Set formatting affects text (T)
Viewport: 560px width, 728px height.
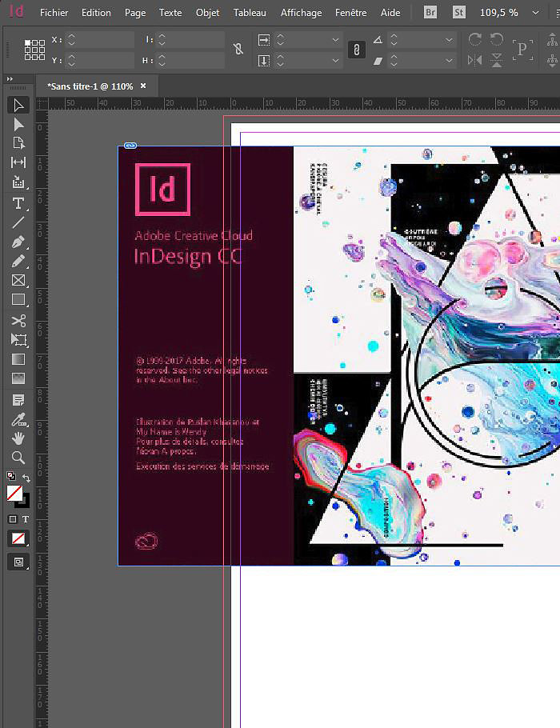26,519
